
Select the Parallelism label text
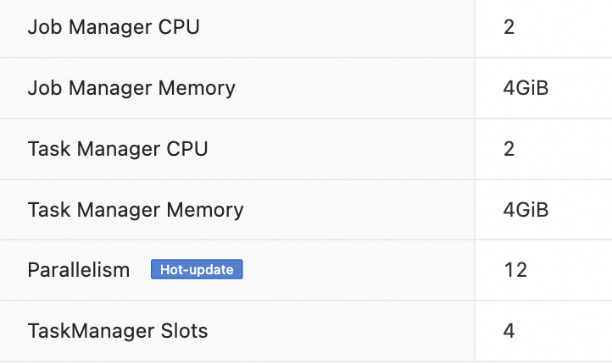point(79,270)
